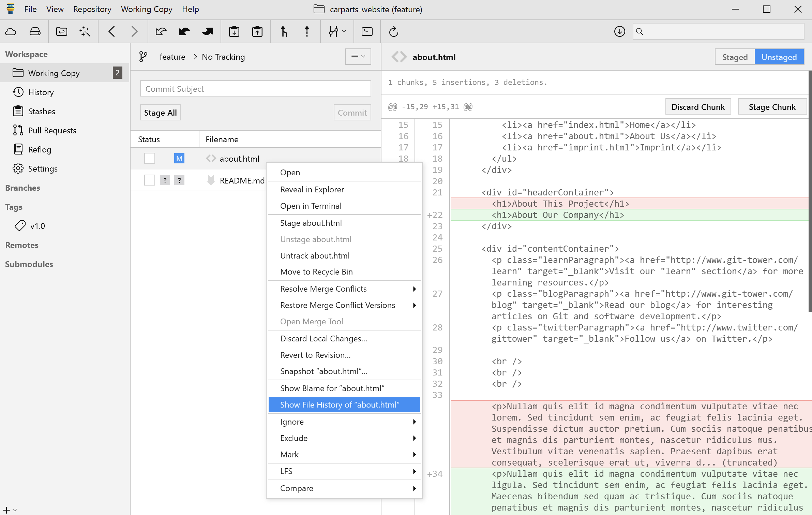This screenshot has height=515, width=812.
Task: Navigate back with left arrow icon
Action: [111, 32]
